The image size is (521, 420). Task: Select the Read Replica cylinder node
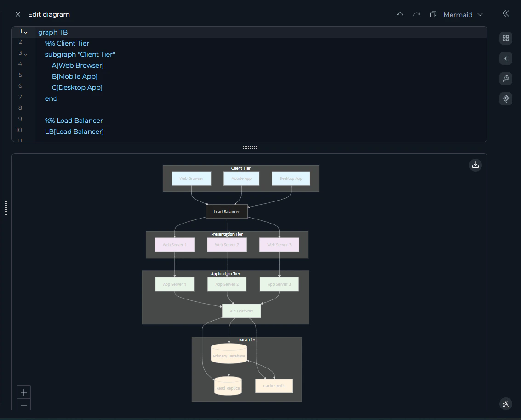[x=228, y=386]
